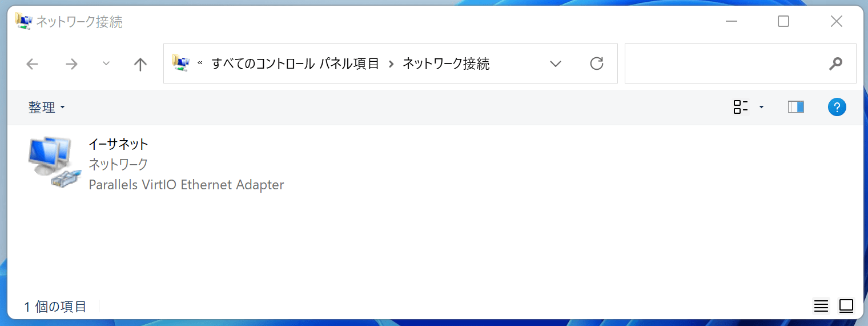Open Help with the question mark icon

pos(837,107)
